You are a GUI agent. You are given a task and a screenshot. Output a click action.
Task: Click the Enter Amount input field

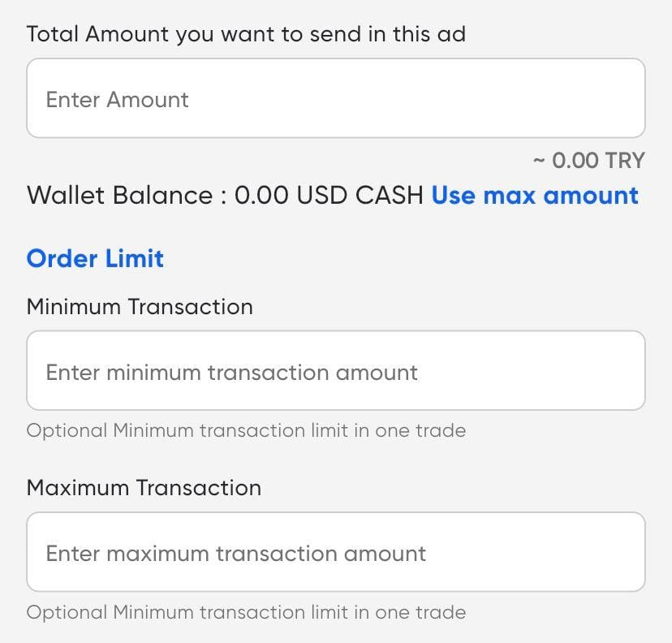pyautogui.click(x=335, y=98)
